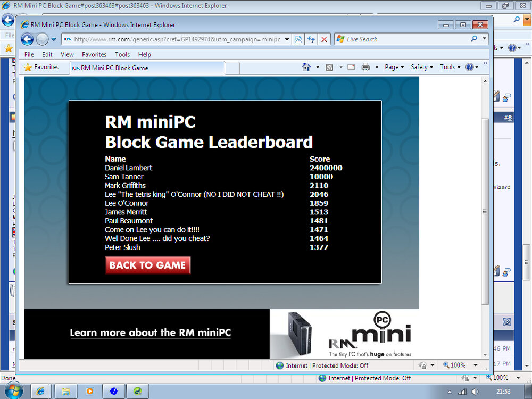Click the Home icon in command bar
Screen dimensions: 532x399
(306, 67)
